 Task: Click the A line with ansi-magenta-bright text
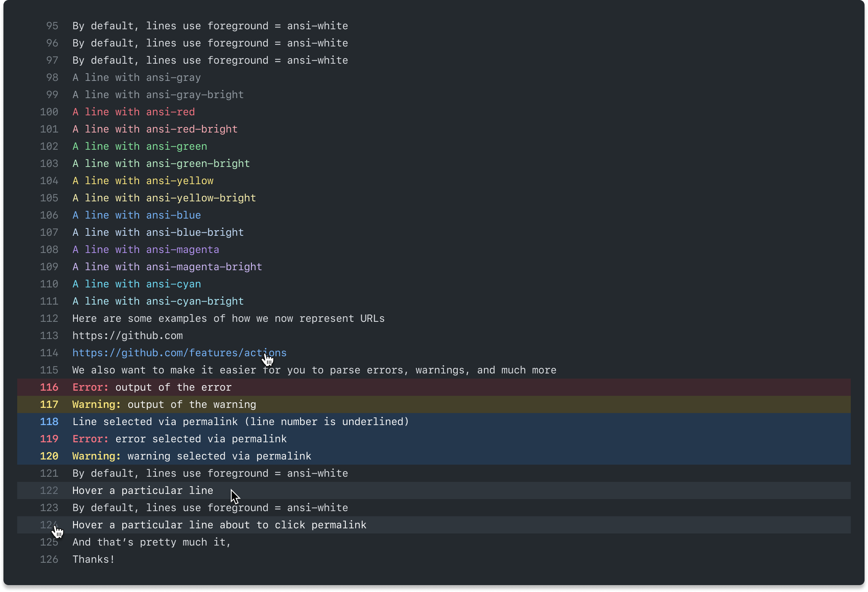click(167, 267)
